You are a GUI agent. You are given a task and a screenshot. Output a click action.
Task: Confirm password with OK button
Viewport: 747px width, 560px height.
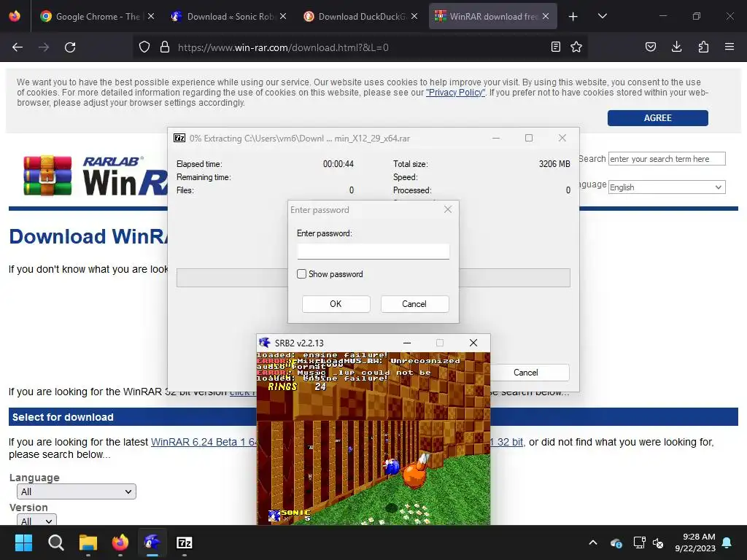coord(336,304)
